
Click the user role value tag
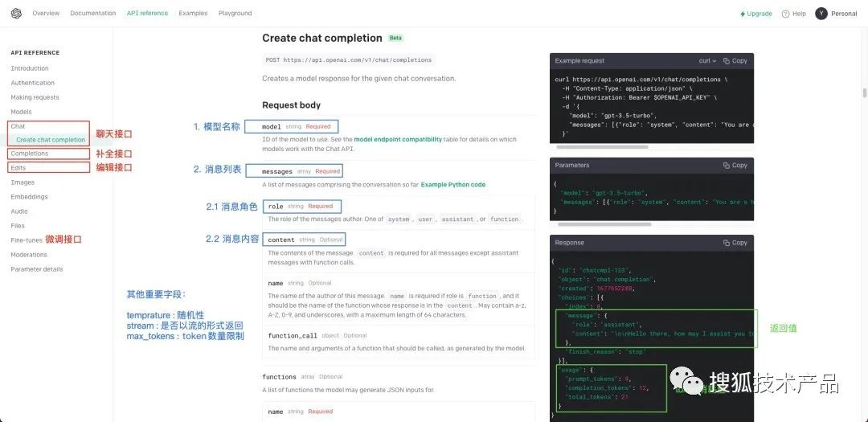425,219
